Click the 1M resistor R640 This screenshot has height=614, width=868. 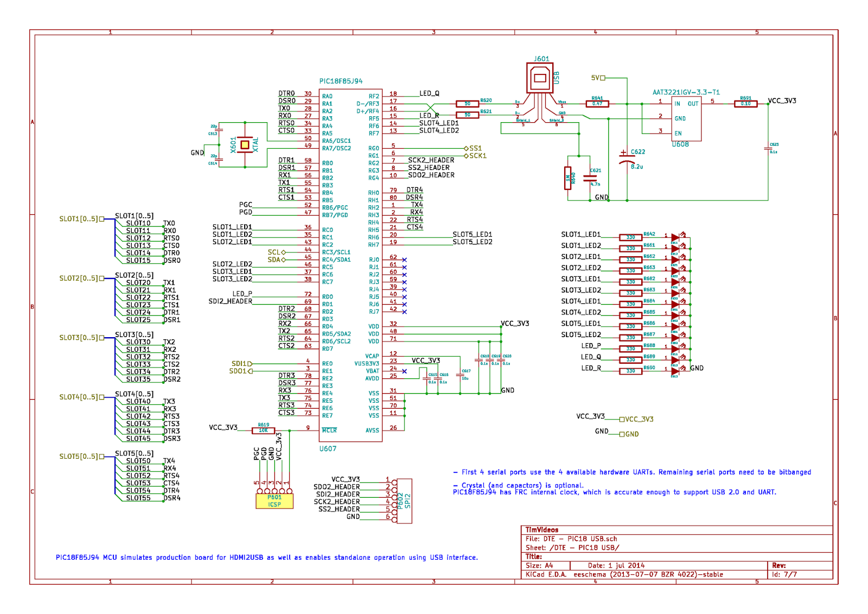tap(568, 178)
